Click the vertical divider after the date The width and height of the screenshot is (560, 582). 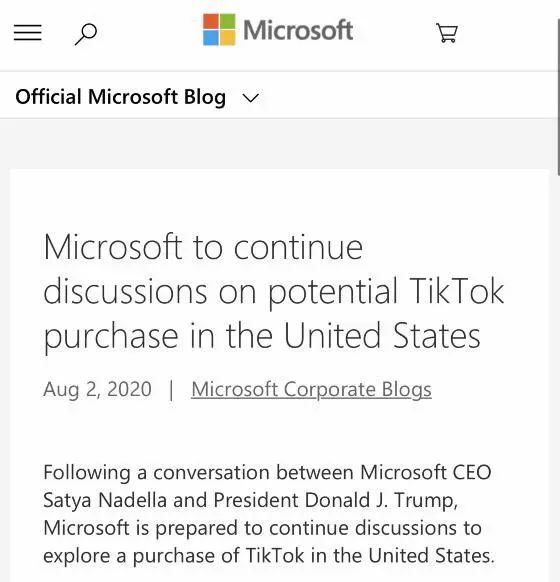click(171, 390)
